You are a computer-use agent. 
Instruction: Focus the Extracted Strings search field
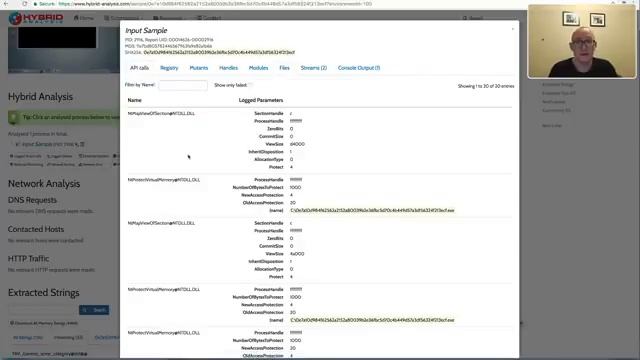click(x=43, y=310)
